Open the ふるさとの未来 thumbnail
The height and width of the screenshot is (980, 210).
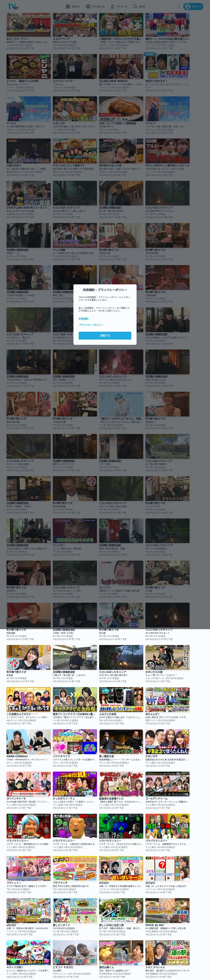point(121,700)
